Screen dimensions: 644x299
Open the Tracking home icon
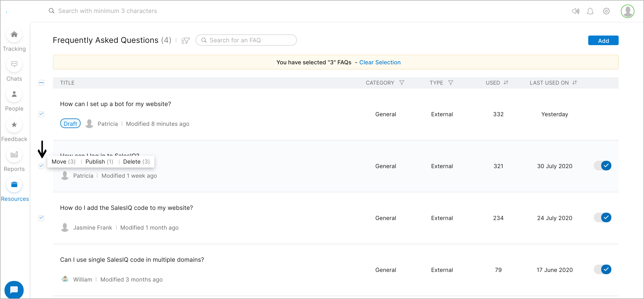(x=14, y=35)
